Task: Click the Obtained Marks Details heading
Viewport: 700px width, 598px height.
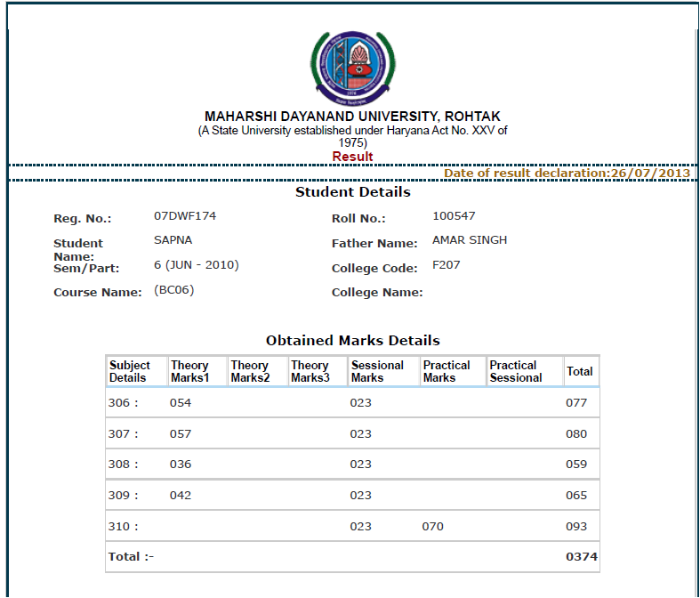Action: point(353,341)
